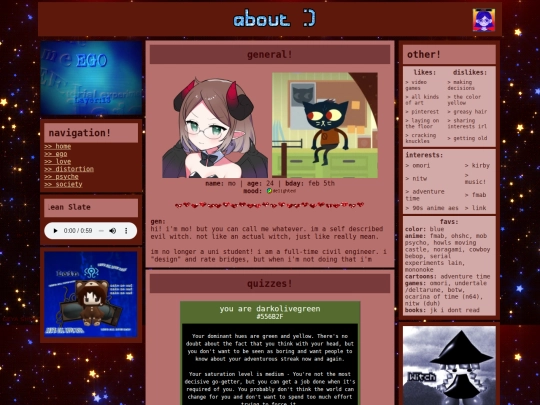
Task: Click the blue EGO Layer:13 banner image
Action: click(91, 78)
